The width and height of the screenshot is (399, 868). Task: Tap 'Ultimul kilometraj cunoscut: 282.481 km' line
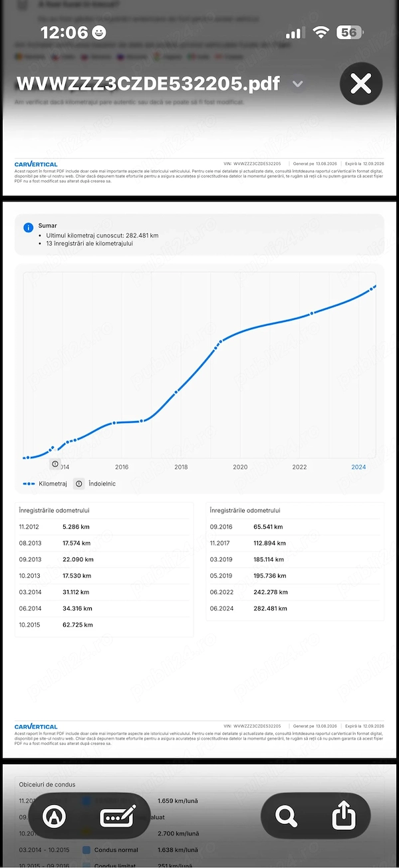click(x=102, y=235)
